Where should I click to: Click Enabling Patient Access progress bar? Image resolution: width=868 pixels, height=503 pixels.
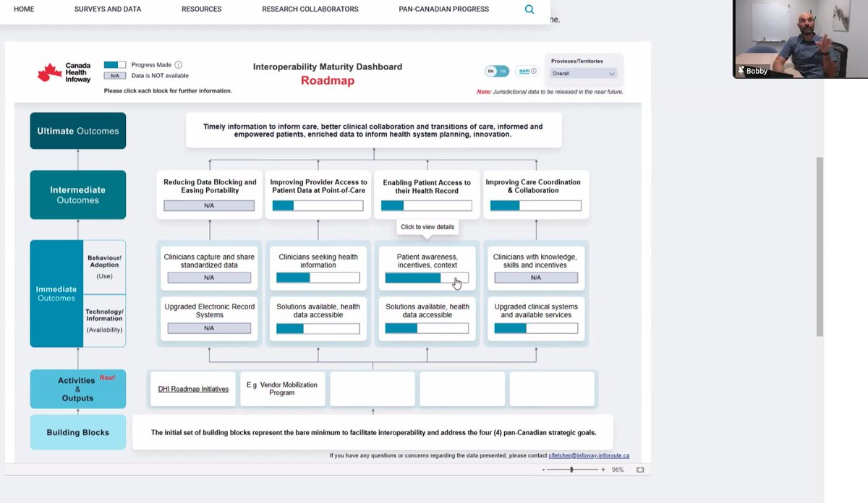[426, 206]
